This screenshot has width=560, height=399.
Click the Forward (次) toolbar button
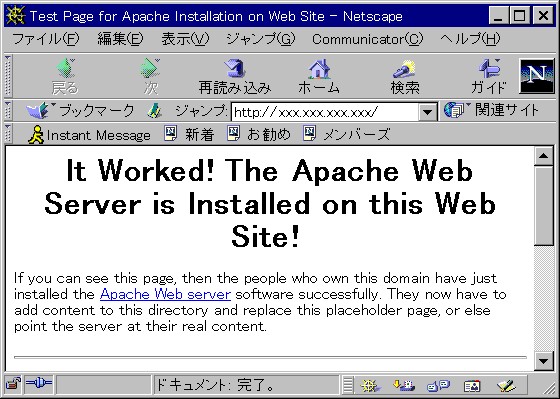[150, 76]
